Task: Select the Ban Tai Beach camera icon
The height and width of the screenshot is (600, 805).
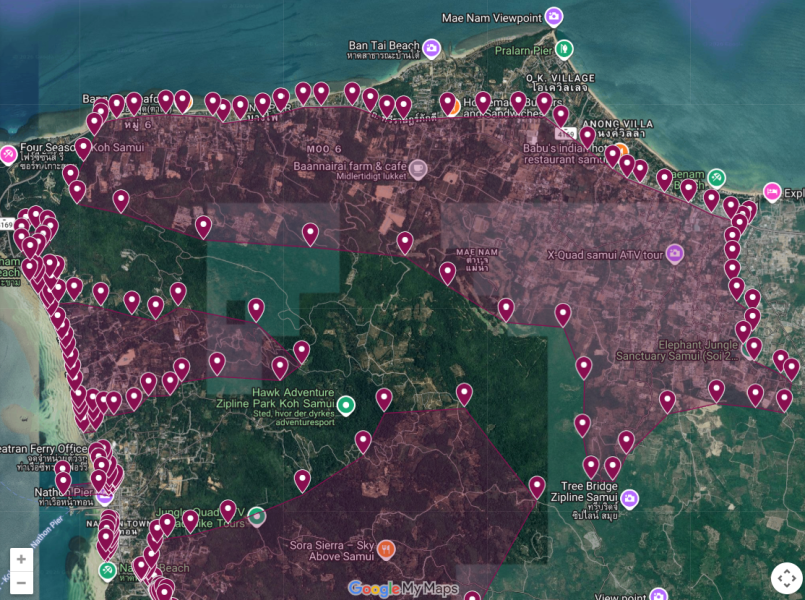Action: tap(432, 48)
